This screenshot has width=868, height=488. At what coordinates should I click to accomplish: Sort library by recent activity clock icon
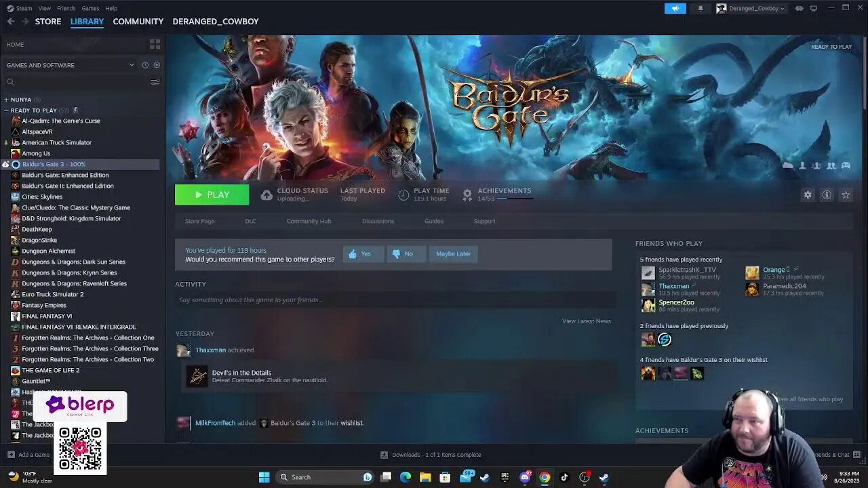coord(145,65)
